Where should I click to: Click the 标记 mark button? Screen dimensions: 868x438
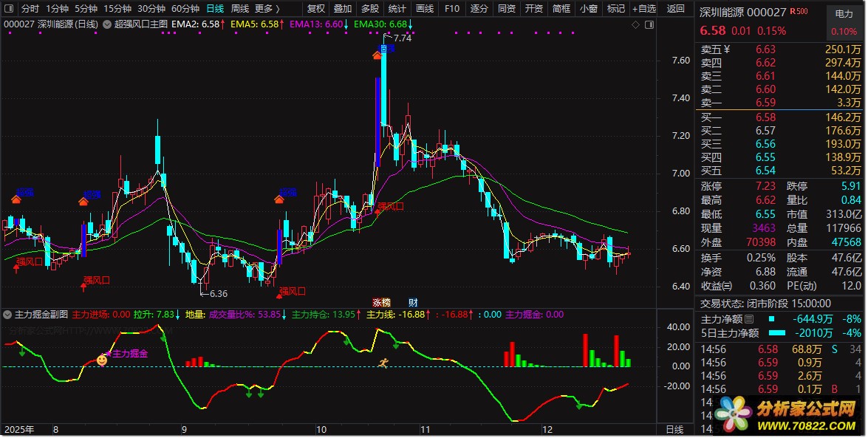(x=615, y=8)
